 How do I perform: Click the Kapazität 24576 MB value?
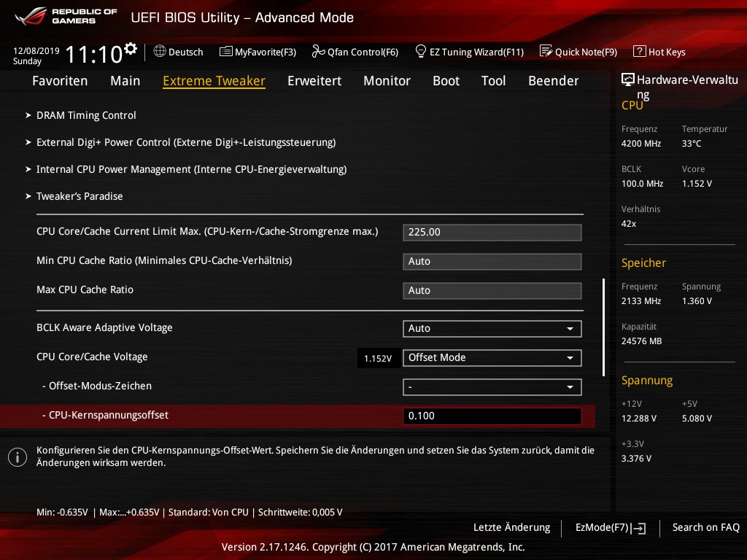click(x=642, y=341)
